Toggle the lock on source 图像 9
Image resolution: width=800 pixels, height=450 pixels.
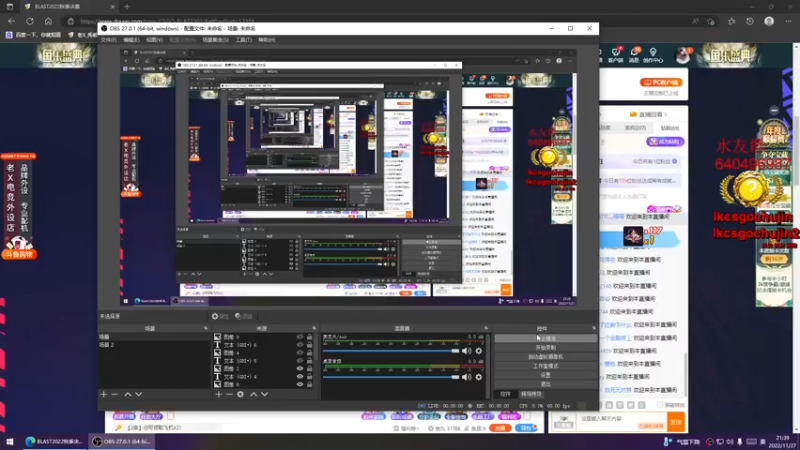click(309, 337)
